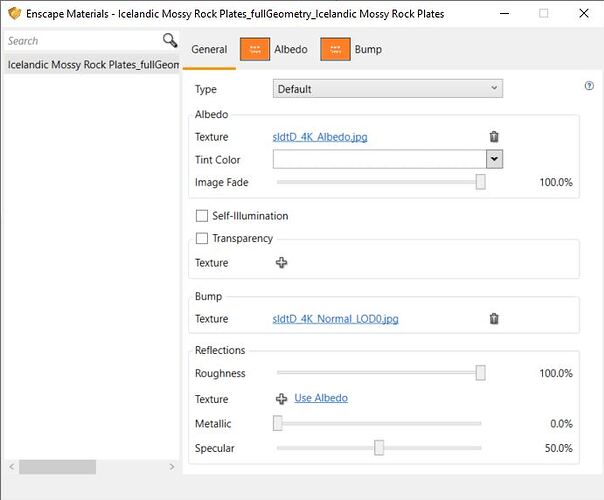This screenshot has height=500, width=604.
Task: Switch to the General tab
Action: point(209,49)
